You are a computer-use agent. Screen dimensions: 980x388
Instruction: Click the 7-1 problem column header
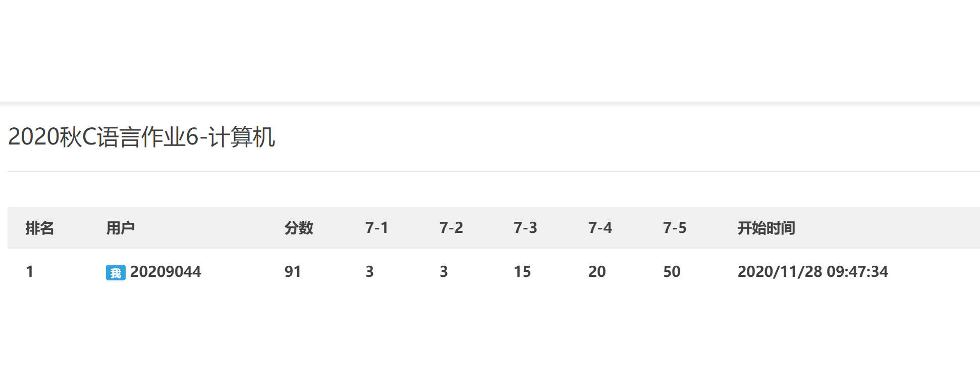(377, 228)
